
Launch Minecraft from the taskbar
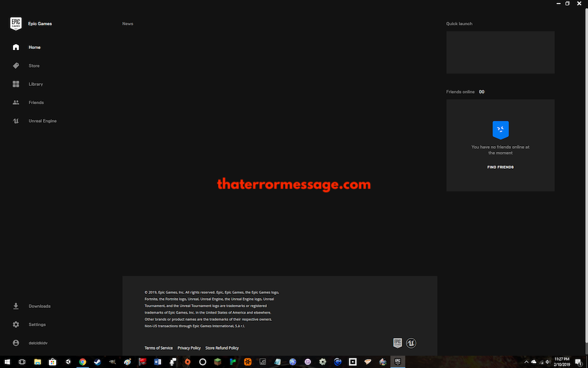(x=218, y=362)
